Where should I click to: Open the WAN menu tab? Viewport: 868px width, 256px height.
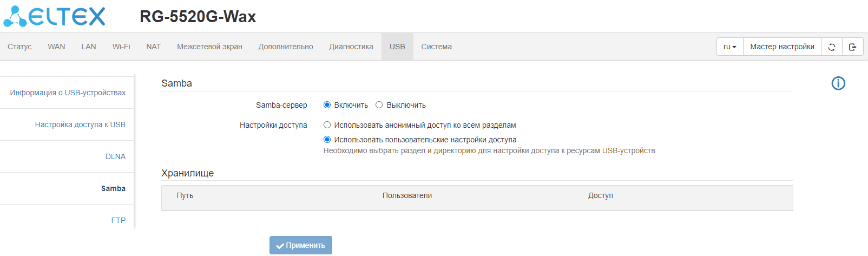click(56, 47)
